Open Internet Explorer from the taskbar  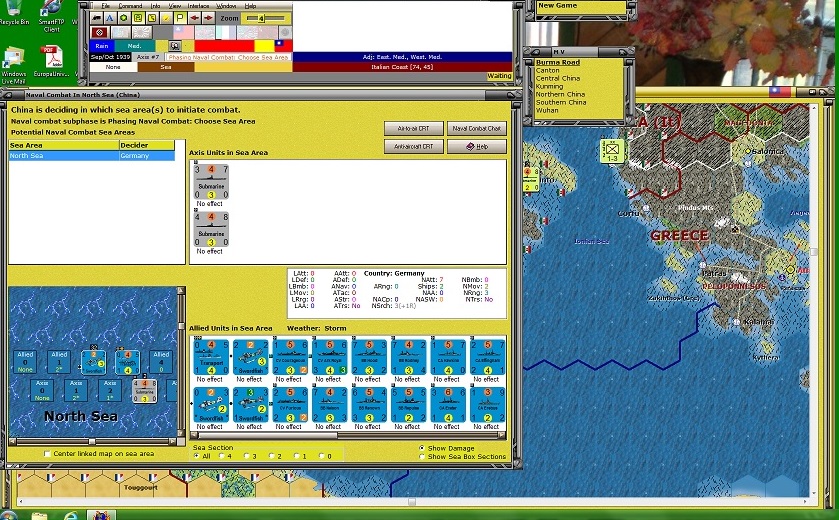pos(70,515)
